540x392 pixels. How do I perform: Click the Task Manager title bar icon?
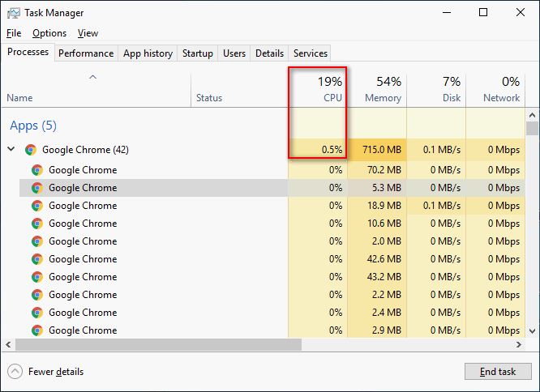(14, 13)
